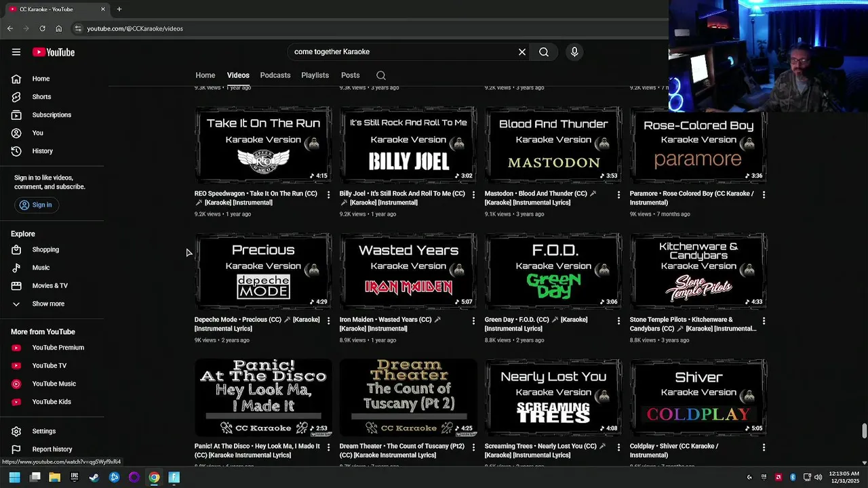Open action menu for Mastodon video
868x488 pixels.
point(618,195)
